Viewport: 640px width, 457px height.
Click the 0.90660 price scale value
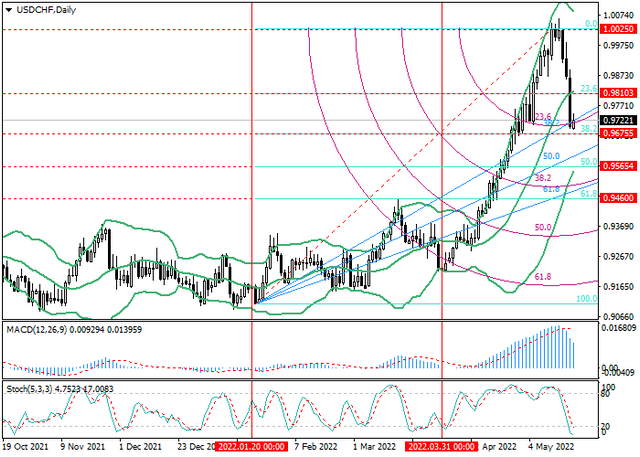pos(619,317)
